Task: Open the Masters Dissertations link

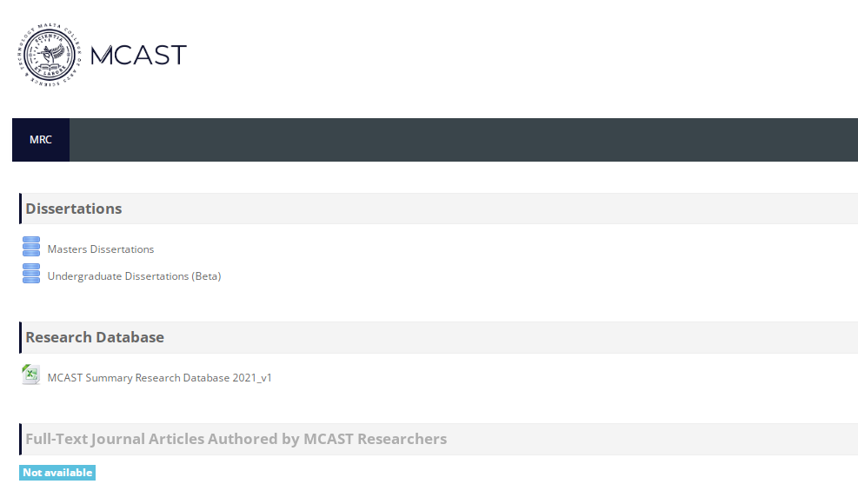Action: coord(101,249)
